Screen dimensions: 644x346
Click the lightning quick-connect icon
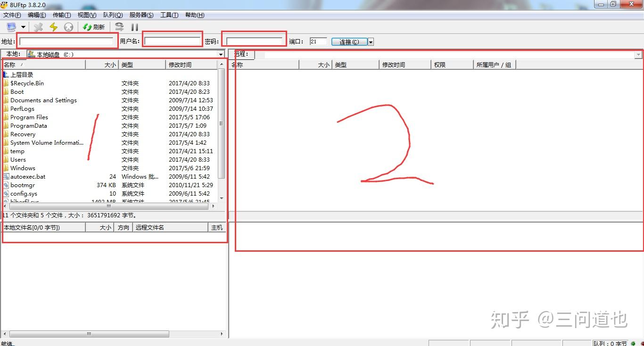point(53,27)
